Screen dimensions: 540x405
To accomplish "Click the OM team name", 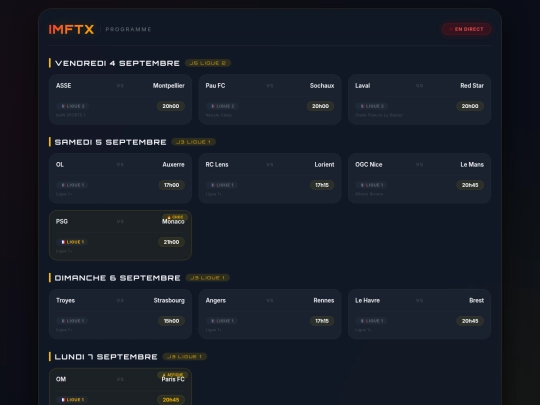I will pos(61,379).
